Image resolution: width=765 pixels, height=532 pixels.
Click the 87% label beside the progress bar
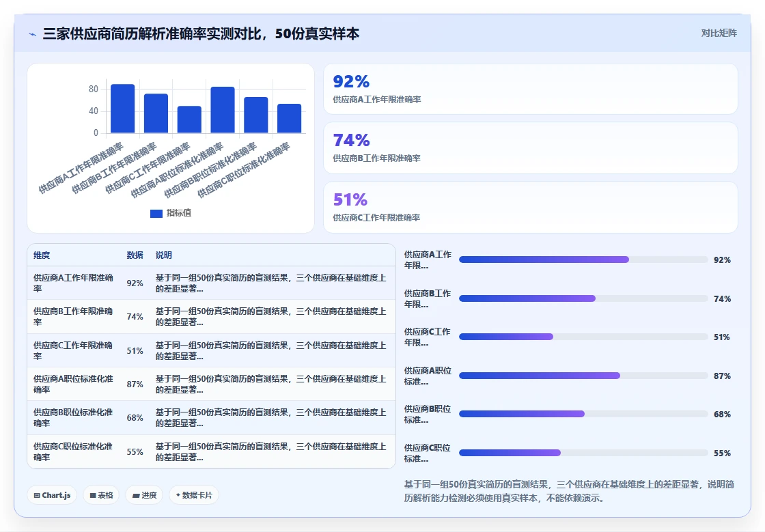722,376
